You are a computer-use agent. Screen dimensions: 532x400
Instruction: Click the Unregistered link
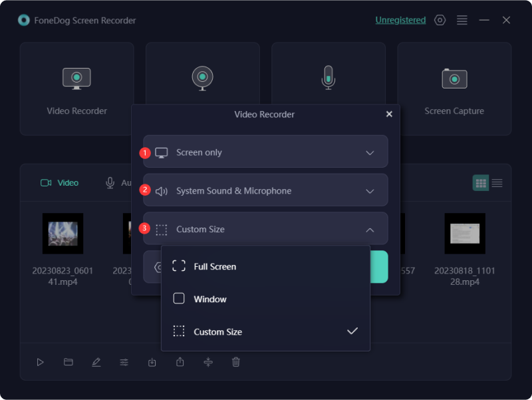(400, 20)
